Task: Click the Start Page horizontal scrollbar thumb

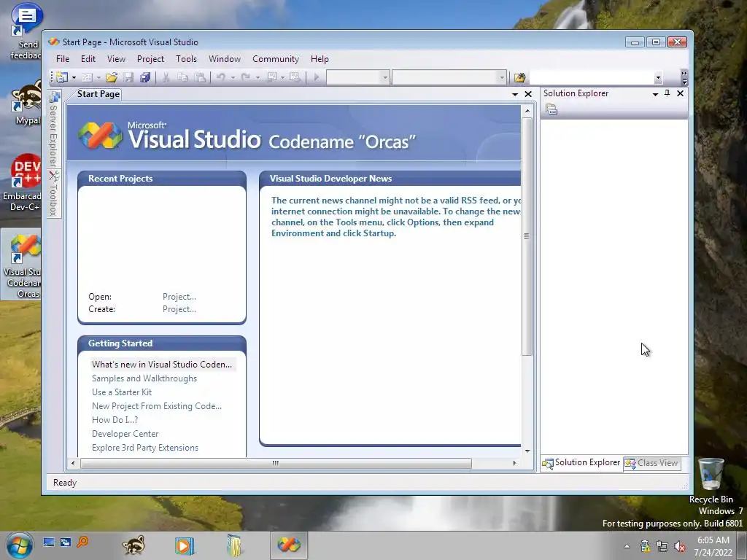Action: [275, 463]
